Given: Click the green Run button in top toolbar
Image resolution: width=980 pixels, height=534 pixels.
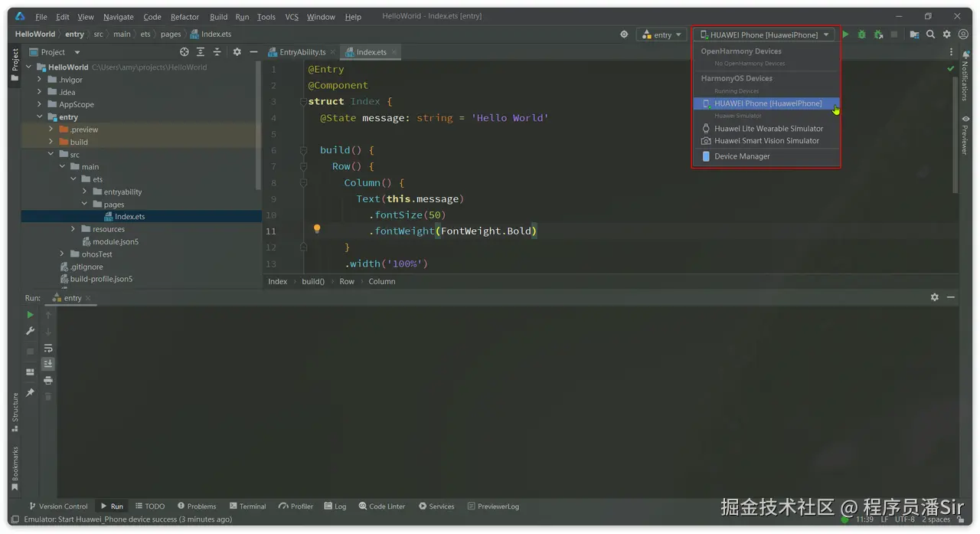Looking at the screenshot, I should (845, 34).
